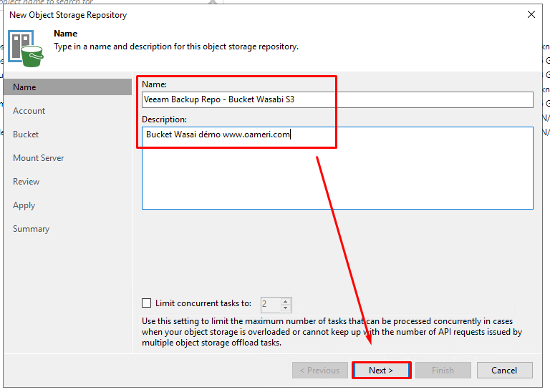550x392 pixels.
Task: Click the object storage bucket icon
Action: [x=26, y=49]
